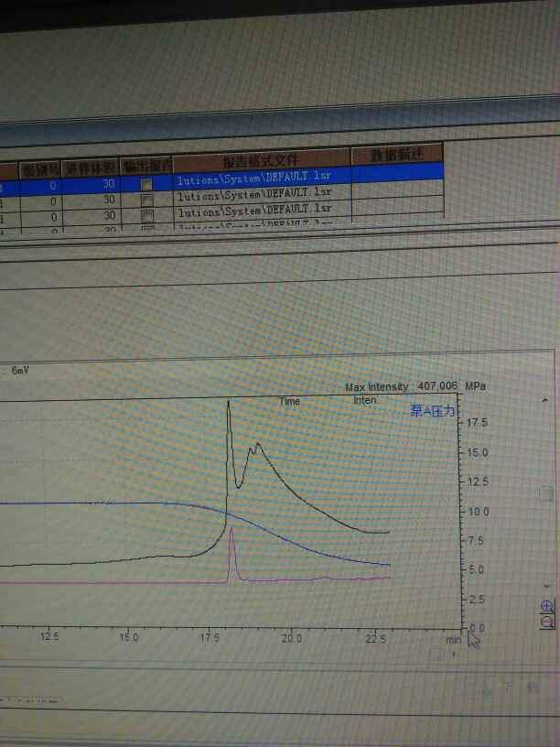Click the 20.0 time axis label
Viewport: 560px width, 747px height.
[x=291, y=637]
